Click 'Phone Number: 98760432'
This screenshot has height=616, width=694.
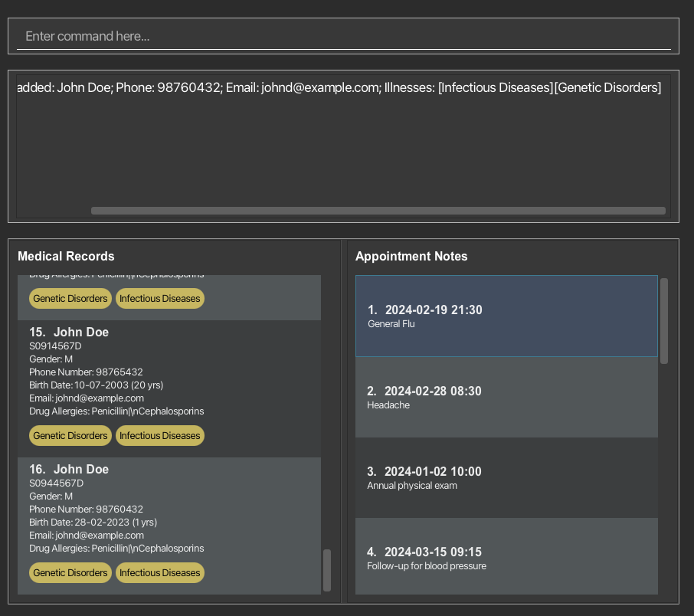coord(86,510)
